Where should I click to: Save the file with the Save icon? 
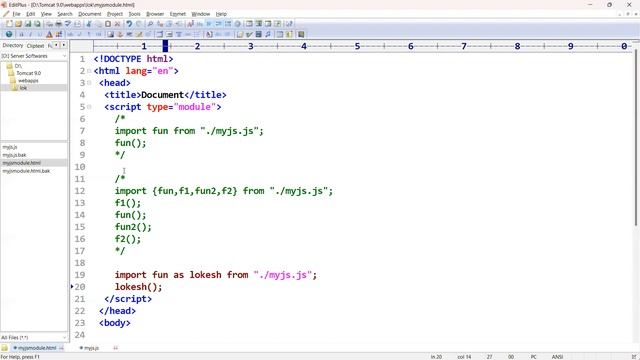[x=28, y=24]
